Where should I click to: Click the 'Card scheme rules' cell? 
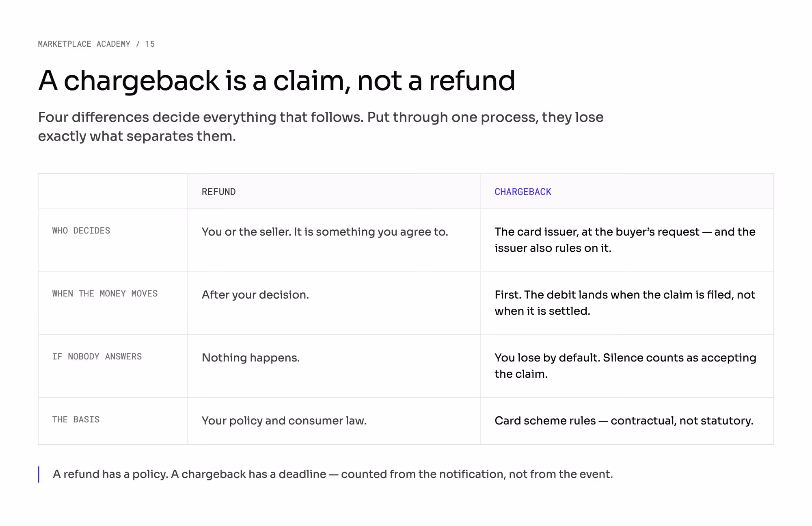(x=627, y=421)
